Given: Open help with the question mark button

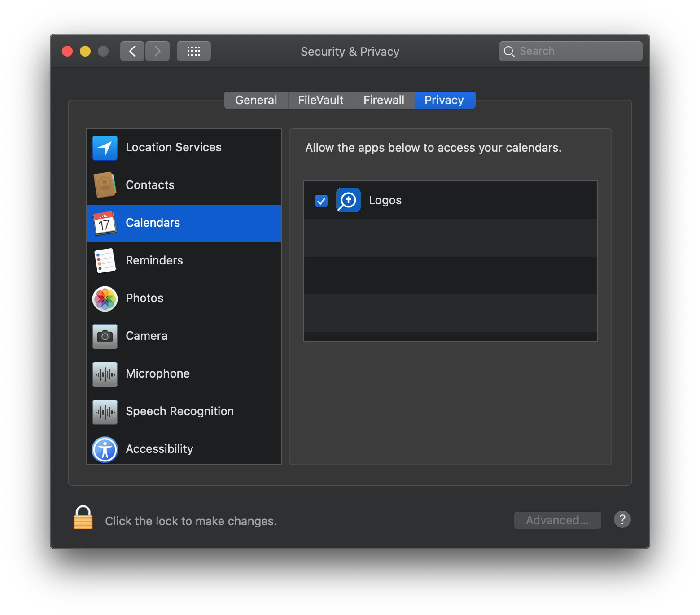Looking at the screenshot, I should pos(622,519).
